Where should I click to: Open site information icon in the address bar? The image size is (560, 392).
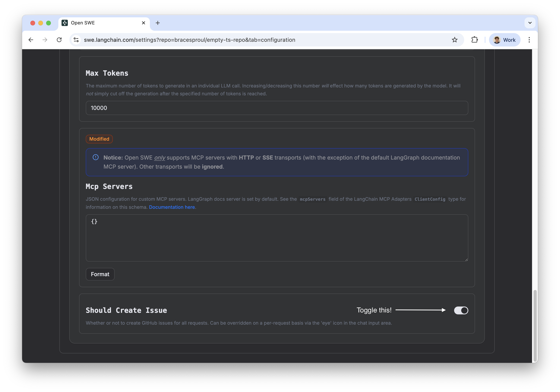click(76, 40)
